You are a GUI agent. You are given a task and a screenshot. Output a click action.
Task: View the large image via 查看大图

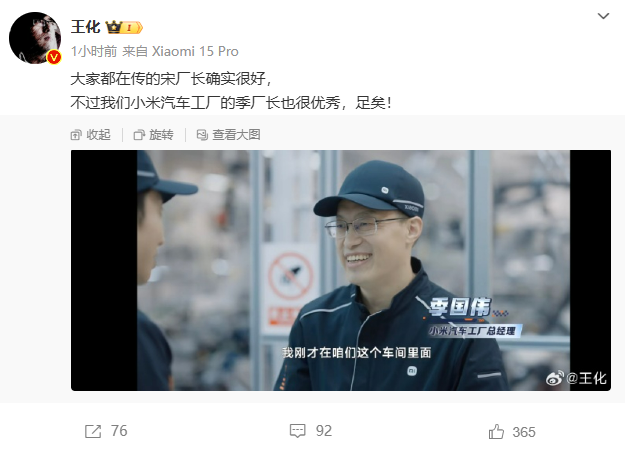click(x=228, y=135)
